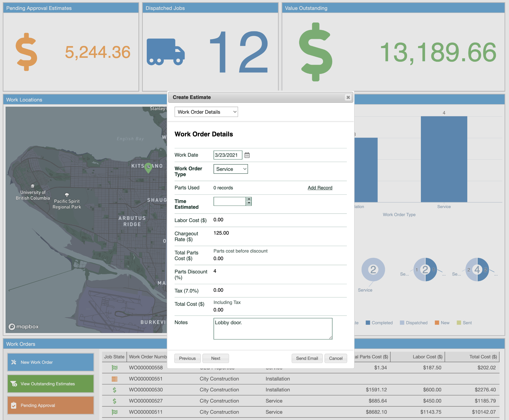The width and height of the screenshot is (509, 420).
Task: Sort by the Total Cost ($) column header
Action: tap(483, 357)
